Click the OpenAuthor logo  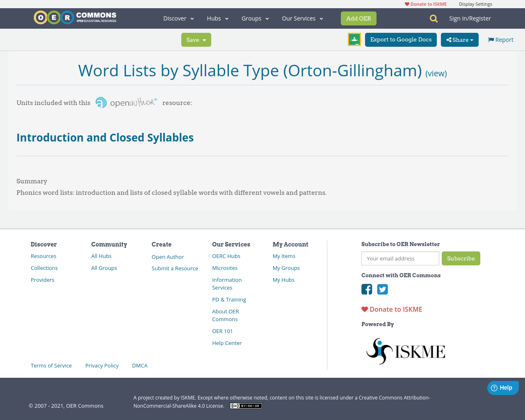pyautogui.click(x=126, y=103)
